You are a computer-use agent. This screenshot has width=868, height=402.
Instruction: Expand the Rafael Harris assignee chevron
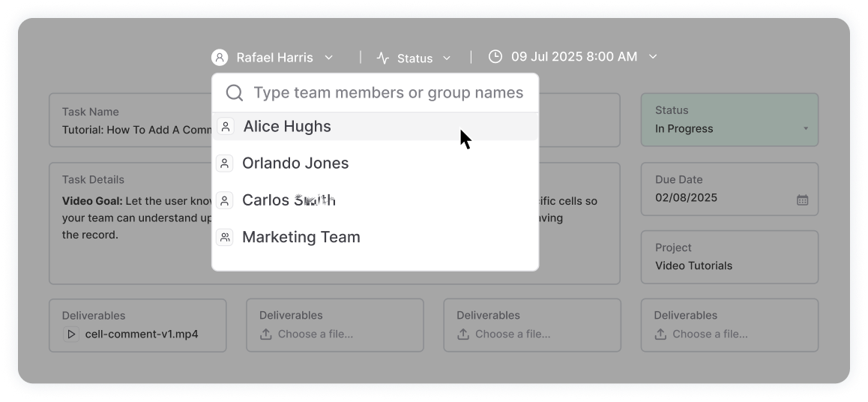coord(328,57)
